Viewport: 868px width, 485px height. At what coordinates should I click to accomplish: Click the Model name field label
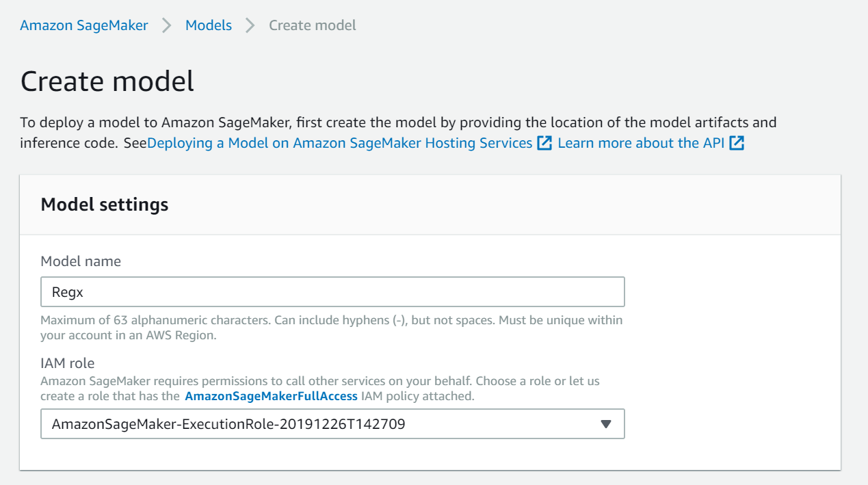coord(81,261)
